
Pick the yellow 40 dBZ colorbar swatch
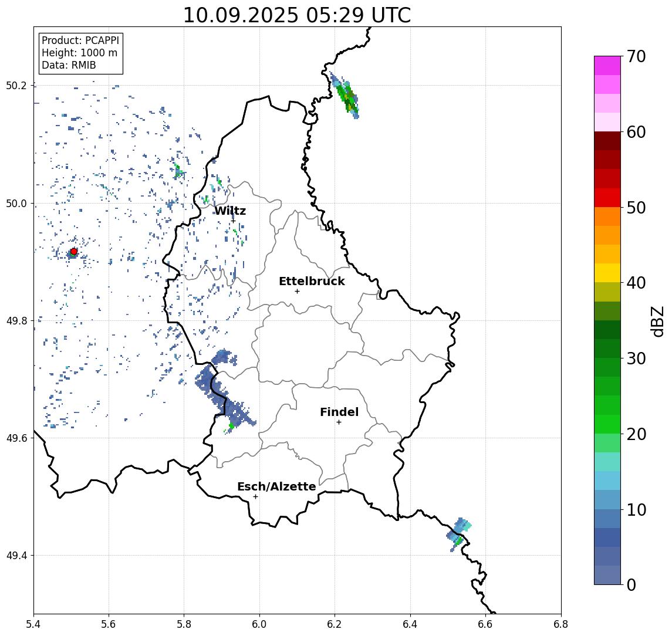pos(607,273)
